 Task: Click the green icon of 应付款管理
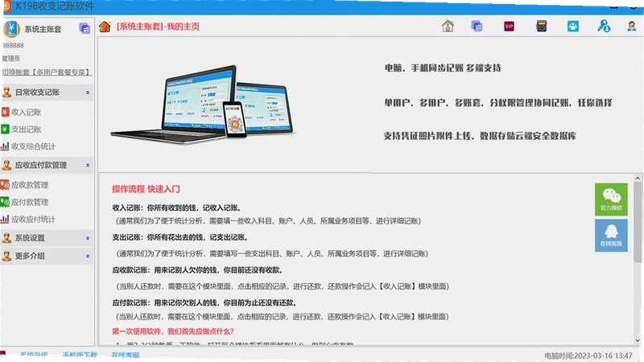click(x=5, y=202)
